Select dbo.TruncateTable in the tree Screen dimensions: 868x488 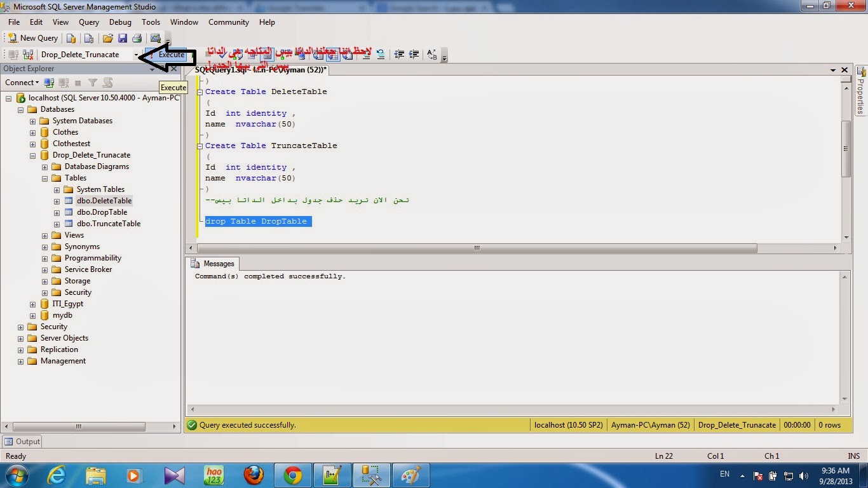(x=109, y=224)
